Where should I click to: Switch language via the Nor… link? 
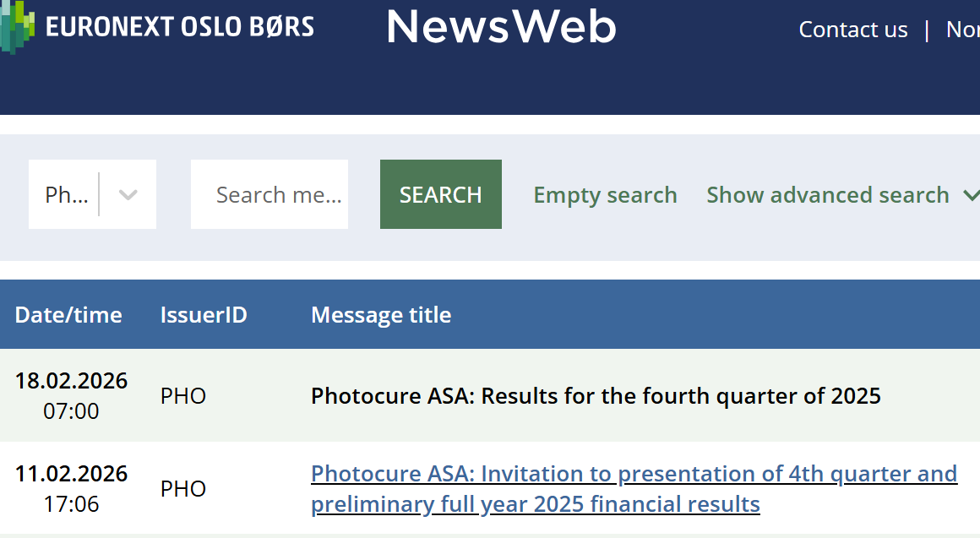[x=962, y=30]
